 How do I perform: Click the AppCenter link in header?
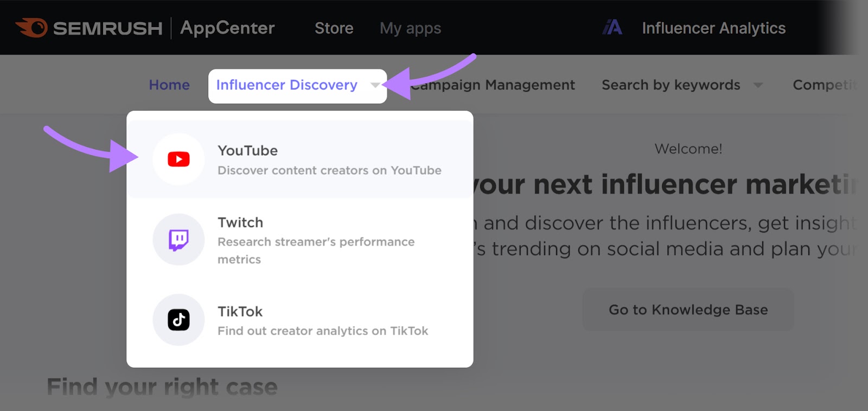point(227,28)
